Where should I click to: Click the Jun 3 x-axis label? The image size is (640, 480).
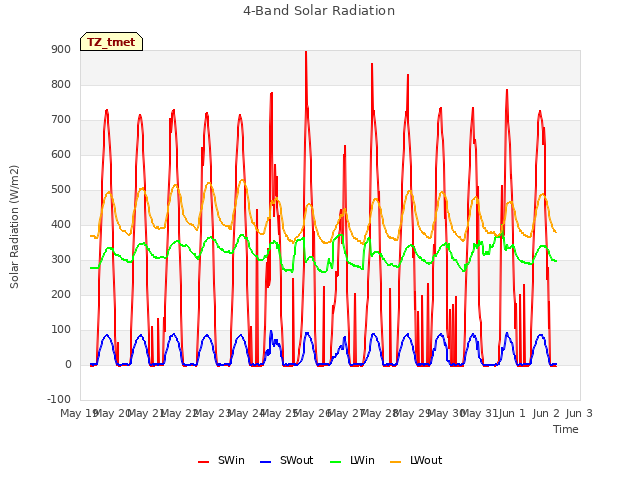tap(579, 413)
